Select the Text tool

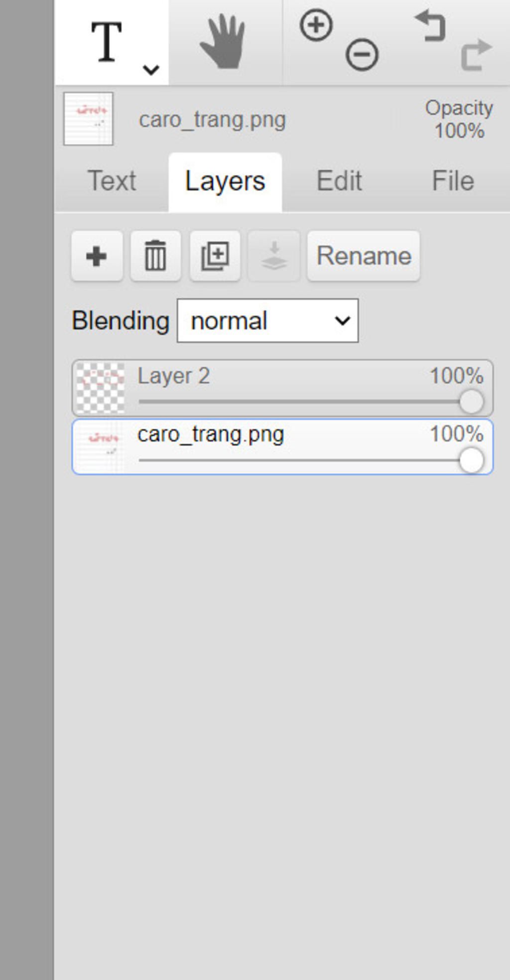(x=107, y=42)
